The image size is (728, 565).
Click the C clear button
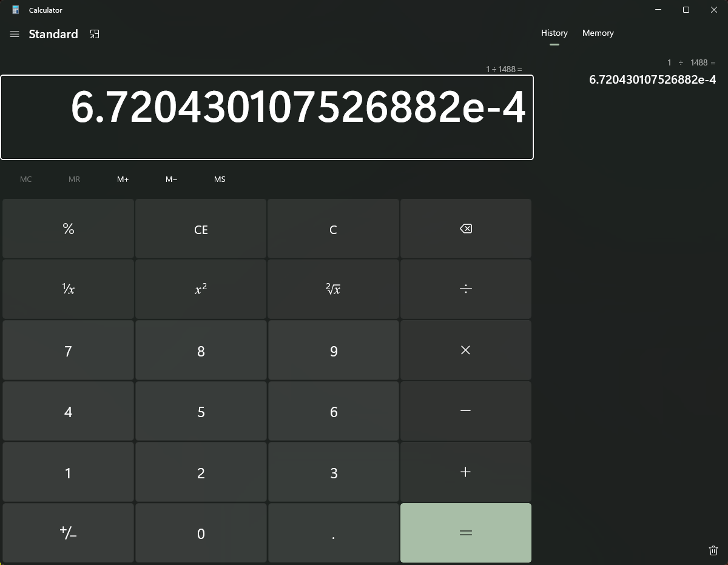pos(333,229)
